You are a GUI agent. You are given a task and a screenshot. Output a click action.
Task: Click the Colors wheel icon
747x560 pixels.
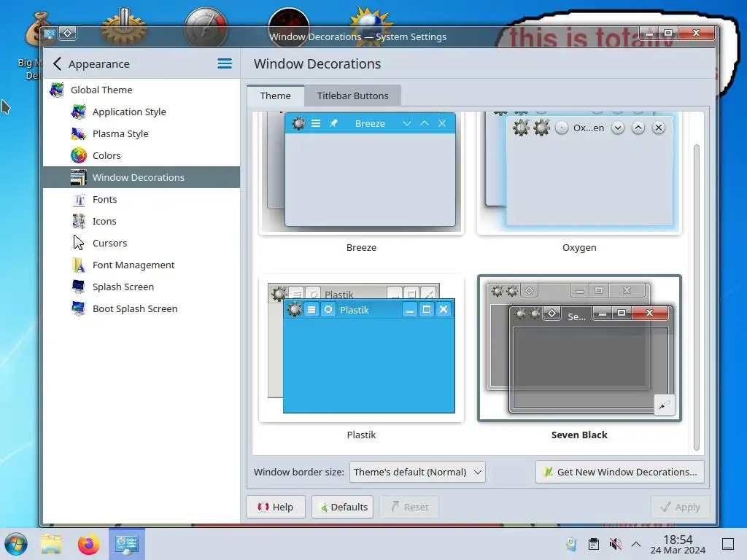[x=79, y=156]
